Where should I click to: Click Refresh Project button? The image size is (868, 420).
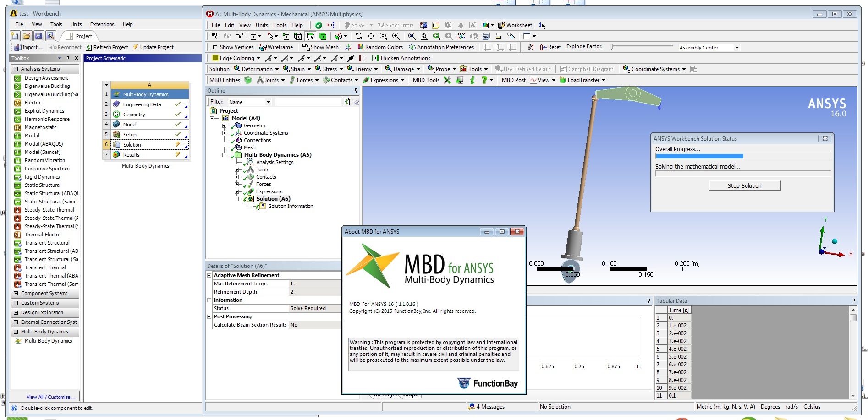[x=107, y=47]
